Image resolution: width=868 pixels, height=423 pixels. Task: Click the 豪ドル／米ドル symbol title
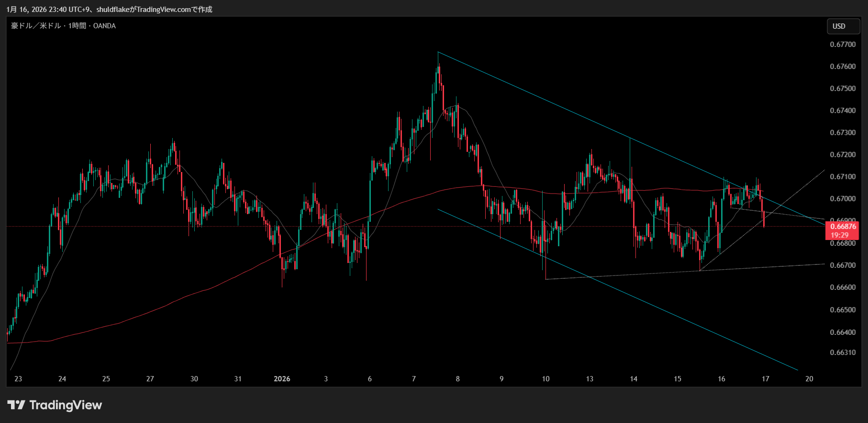pyautogui.click(x=36, y=26)
